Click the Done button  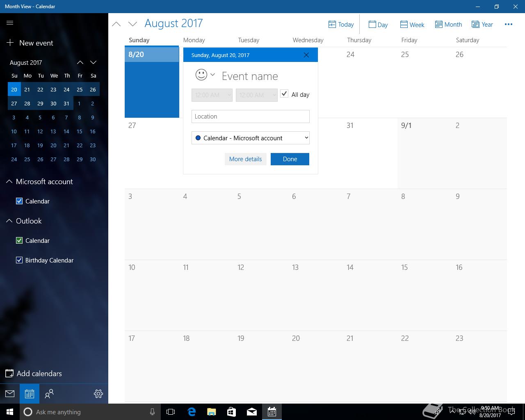click(x=290, y=159)
